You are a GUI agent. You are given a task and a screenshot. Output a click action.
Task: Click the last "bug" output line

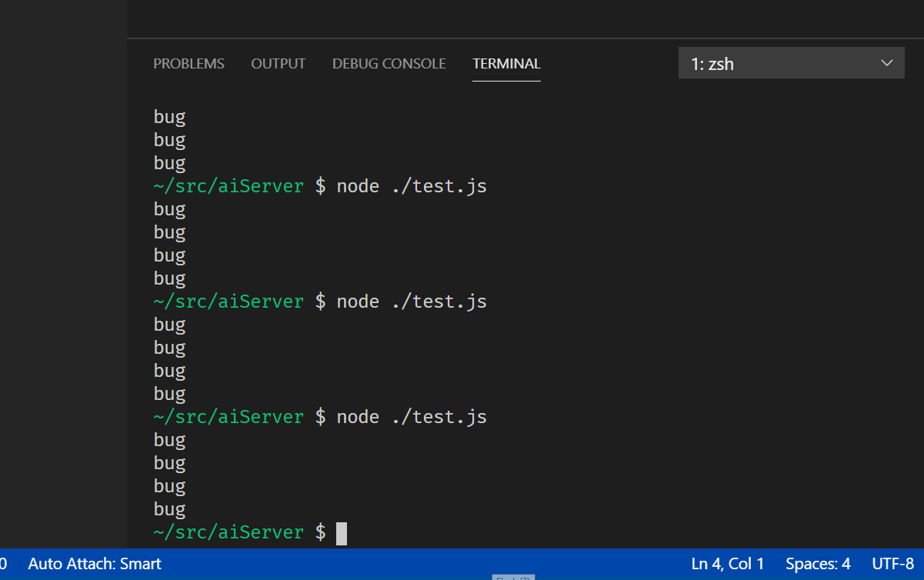[x=169, y=508]
